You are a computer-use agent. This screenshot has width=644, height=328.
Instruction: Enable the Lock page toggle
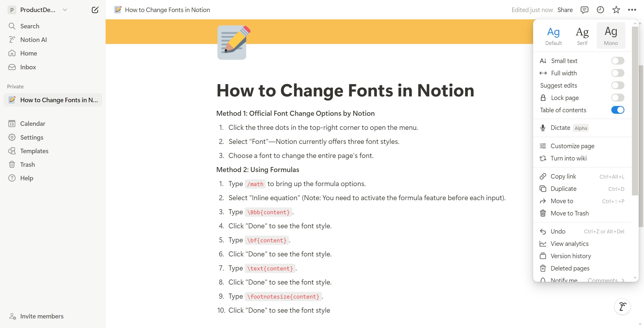coord(618,98)
